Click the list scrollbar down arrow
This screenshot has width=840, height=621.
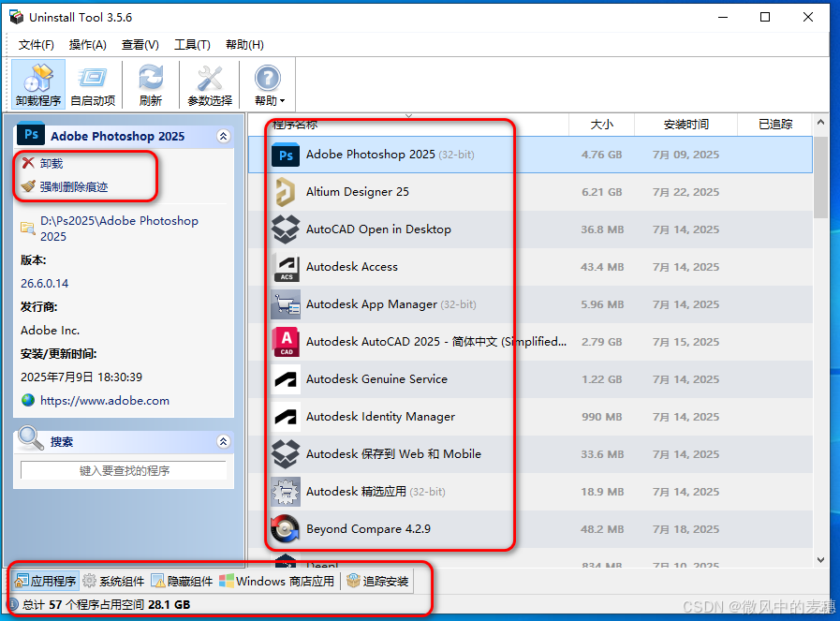(x=820, y=560)
